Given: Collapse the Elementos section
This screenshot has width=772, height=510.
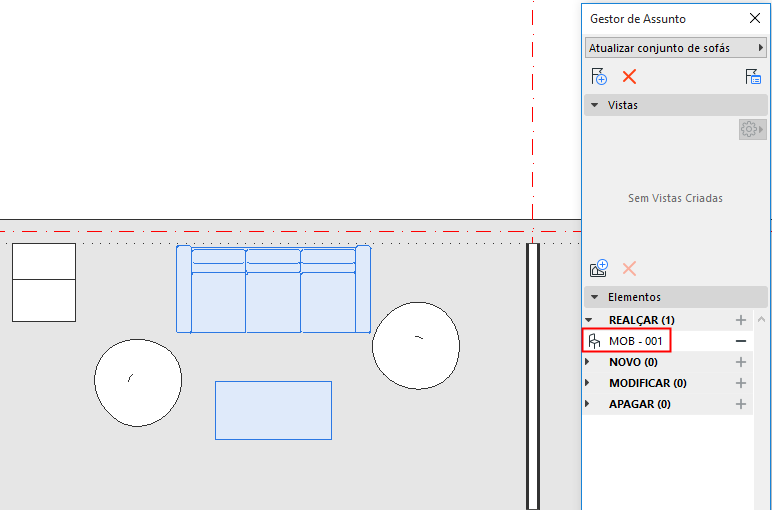Looking at the screenshot, I should pos(595,297).
